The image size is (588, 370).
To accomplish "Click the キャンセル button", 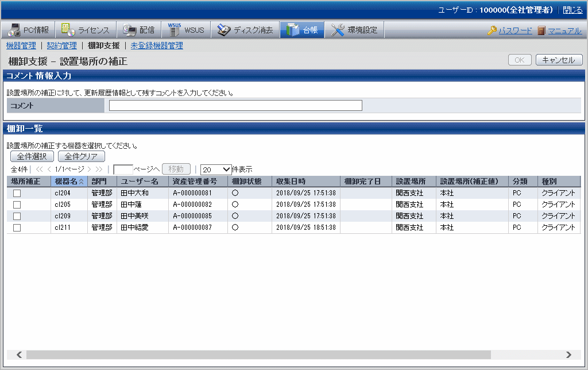I will [x=559, y=60].
